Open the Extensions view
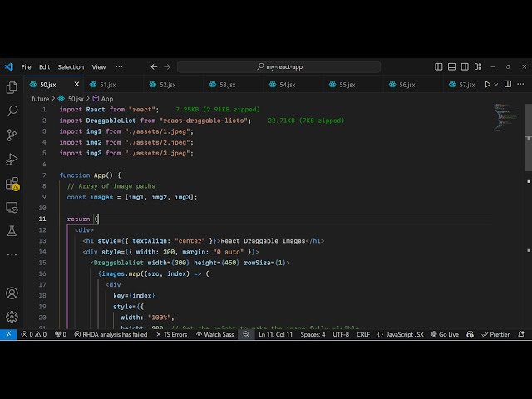This screenshot has height=399, width=532. [x=12, y=183]
